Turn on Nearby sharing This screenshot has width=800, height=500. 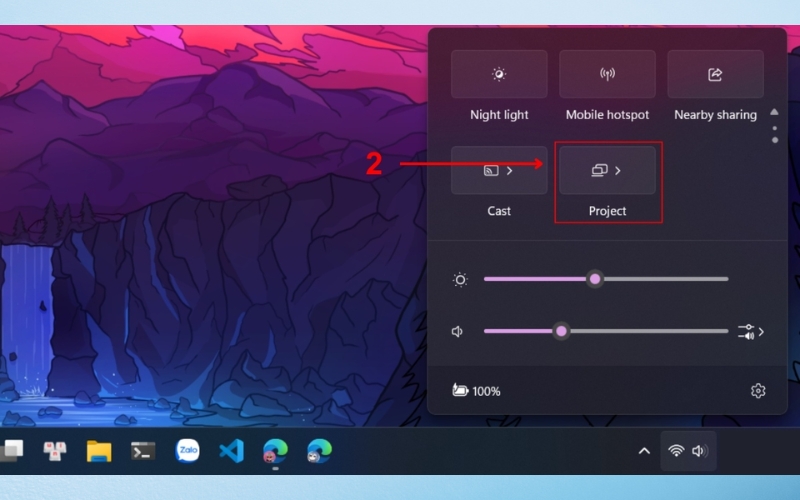715,75
